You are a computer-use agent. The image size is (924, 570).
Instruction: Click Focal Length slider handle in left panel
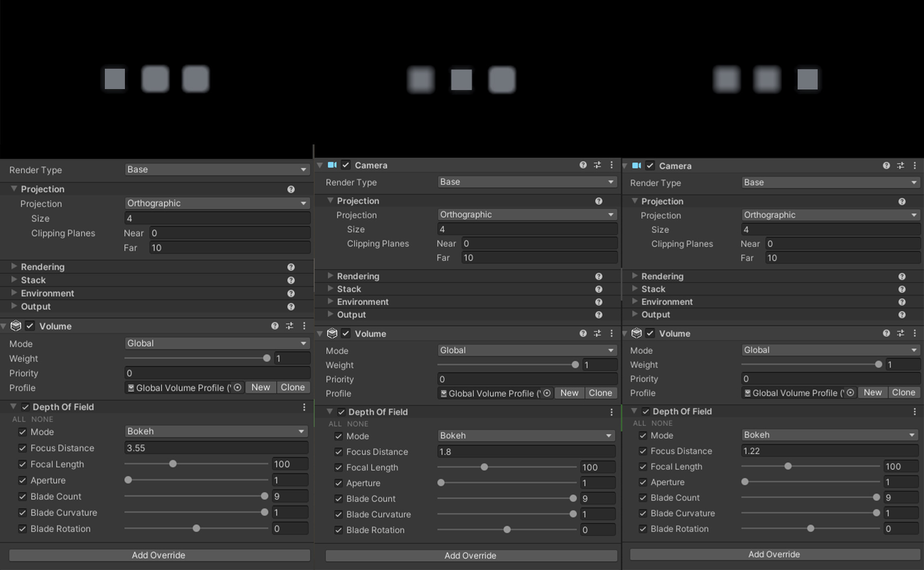[x=173, y=464]
